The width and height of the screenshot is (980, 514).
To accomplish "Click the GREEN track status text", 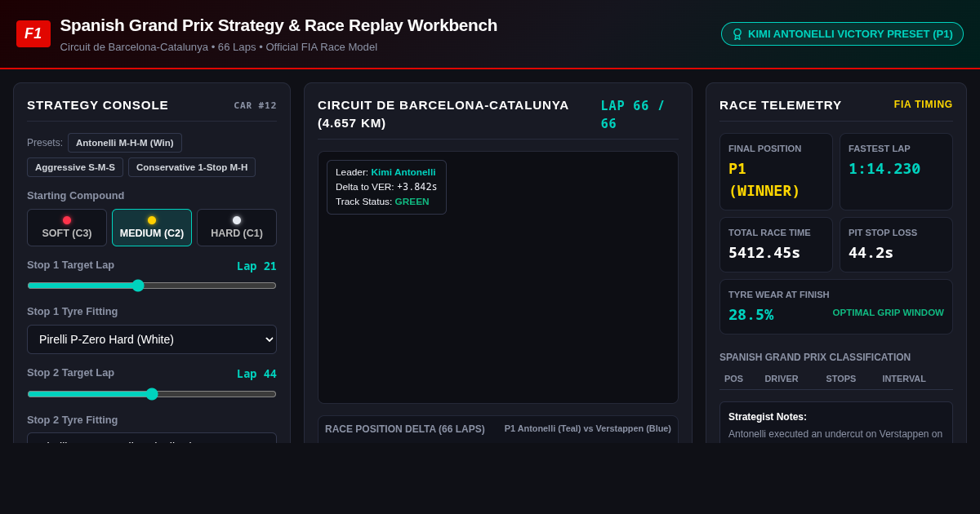I will [x=412, y=202].
